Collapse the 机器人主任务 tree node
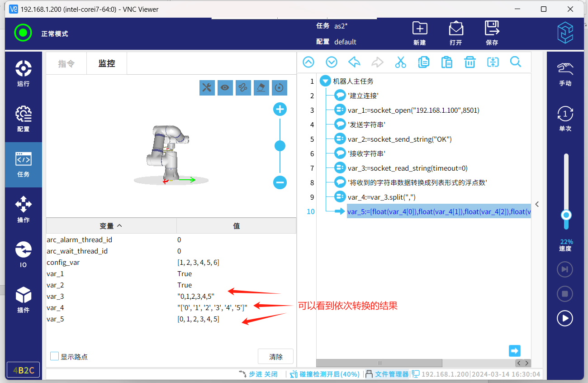The image size is (588, 383). pyautogui.click(x=325, y=81)
